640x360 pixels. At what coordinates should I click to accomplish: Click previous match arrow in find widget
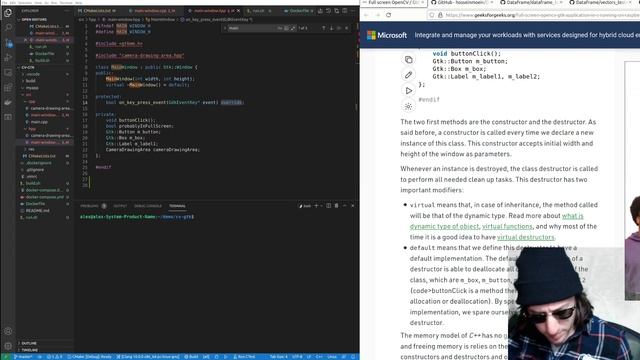(324, 28)
